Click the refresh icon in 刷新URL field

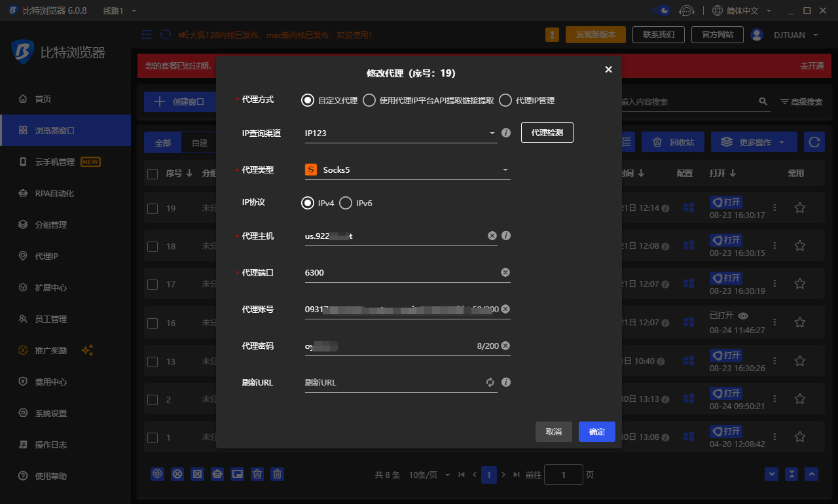coord(490,382)
